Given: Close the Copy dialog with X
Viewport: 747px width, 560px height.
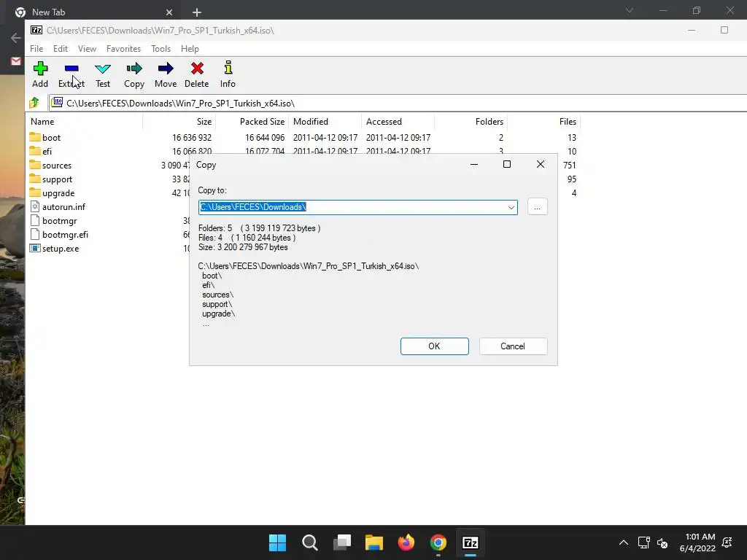Looking at the screenshot, I should tap(541, 164).
